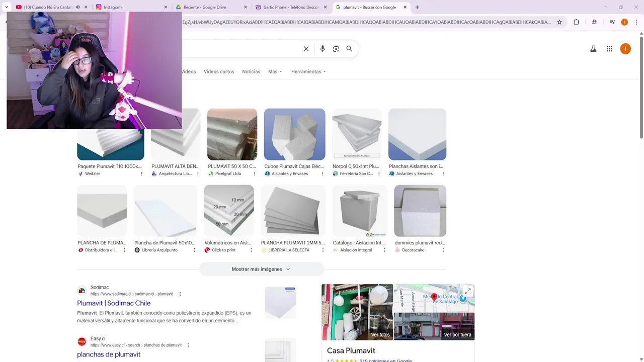Select the Noticias search filter
Viewport: 644px width, 362px height.
pos(251,72)
